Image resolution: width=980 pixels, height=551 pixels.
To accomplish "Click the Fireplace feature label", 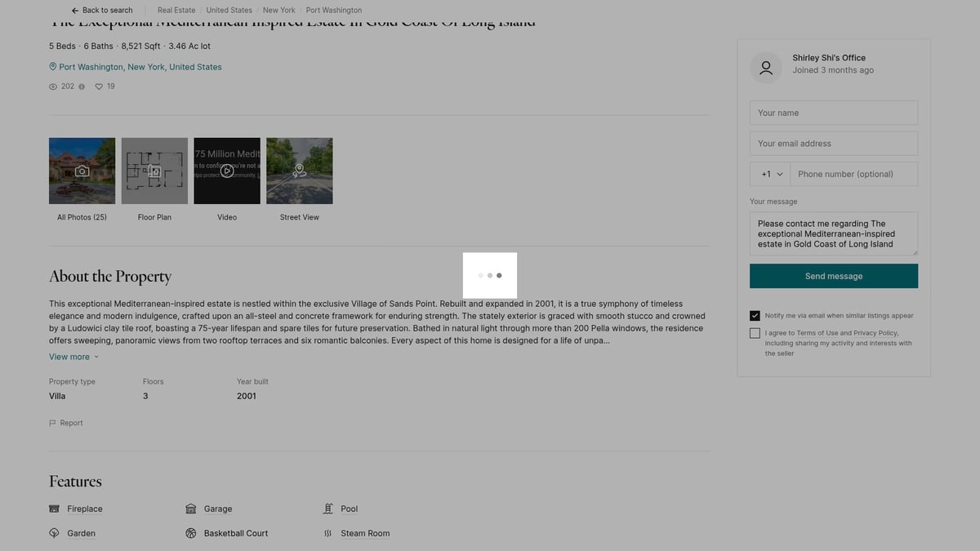I will (x=85, y=509).
